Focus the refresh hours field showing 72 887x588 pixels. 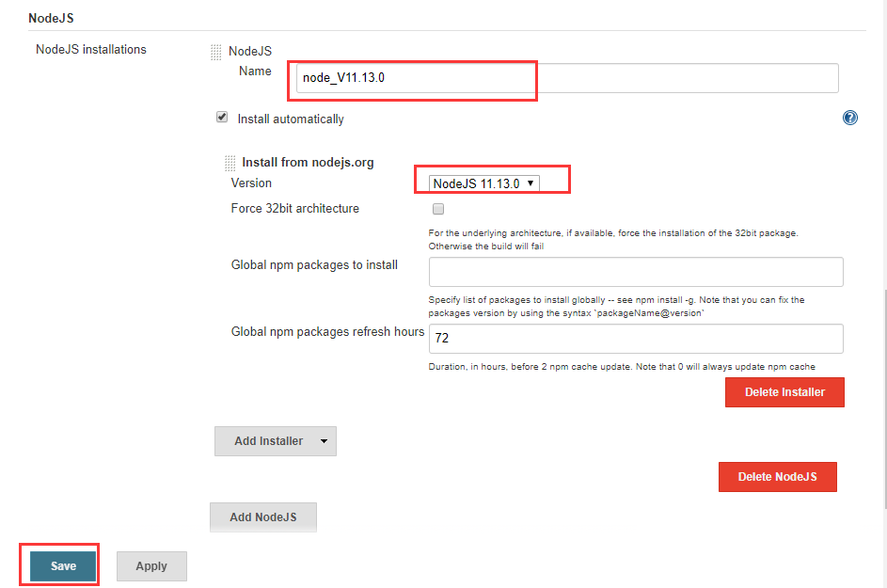click(x=636, y=339)
